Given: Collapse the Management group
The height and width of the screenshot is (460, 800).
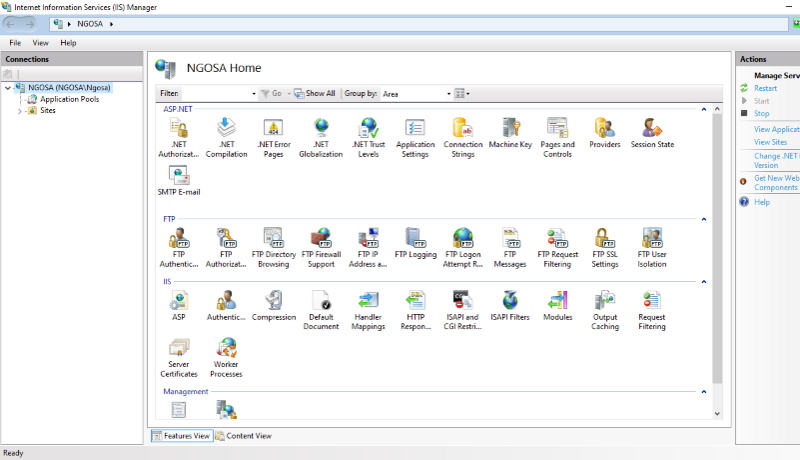Looking at the screenshot, I should [704, 391].
